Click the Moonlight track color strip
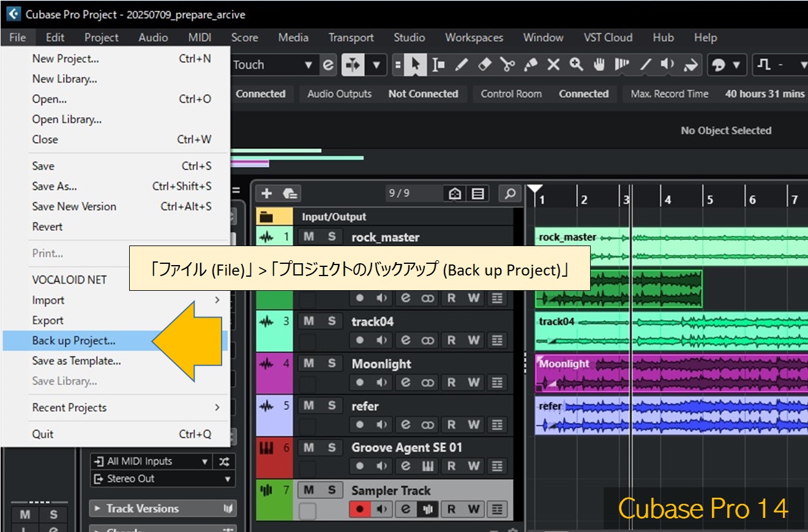 pyautogui.click(x=274, y=373)
